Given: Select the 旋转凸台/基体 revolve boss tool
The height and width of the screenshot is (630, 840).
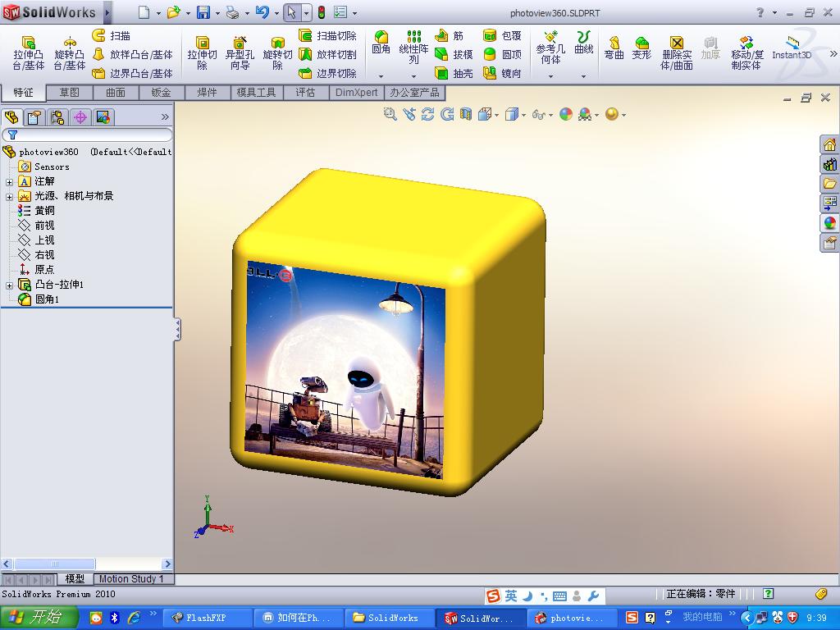Looking at the screenshot, I should [69, 52].
